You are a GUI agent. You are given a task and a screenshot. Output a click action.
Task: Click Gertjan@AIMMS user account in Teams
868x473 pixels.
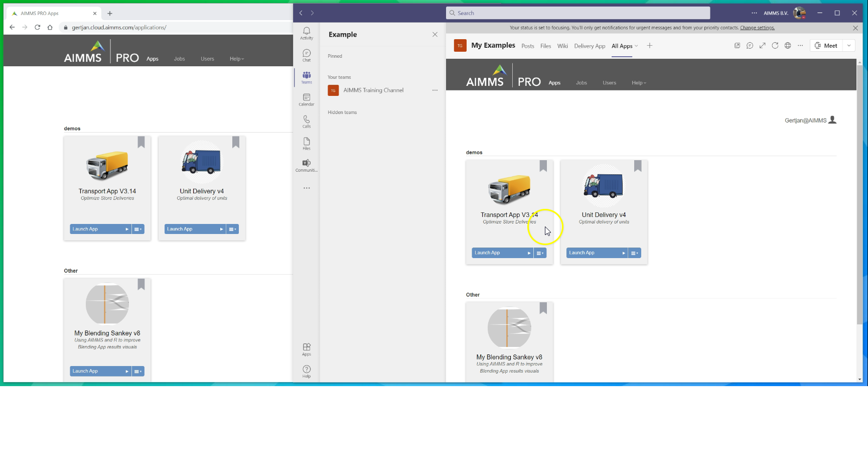(810, 121)
